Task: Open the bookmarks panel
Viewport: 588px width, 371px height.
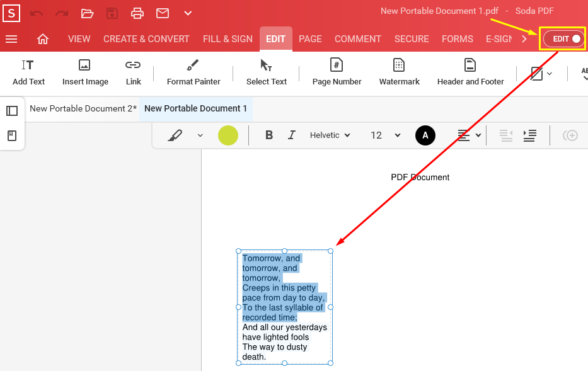Action: [x=12, y=135]
